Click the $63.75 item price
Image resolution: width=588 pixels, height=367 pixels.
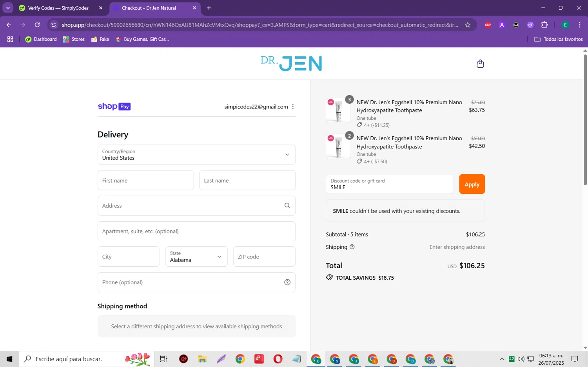tap(477, 110)
